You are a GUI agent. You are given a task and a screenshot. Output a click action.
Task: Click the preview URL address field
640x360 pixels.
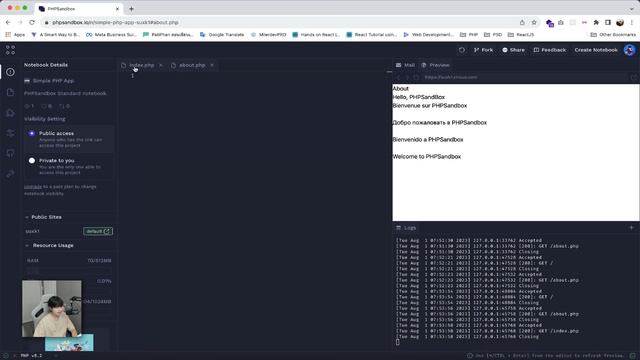pyautogui.click(x=524, y=77)
